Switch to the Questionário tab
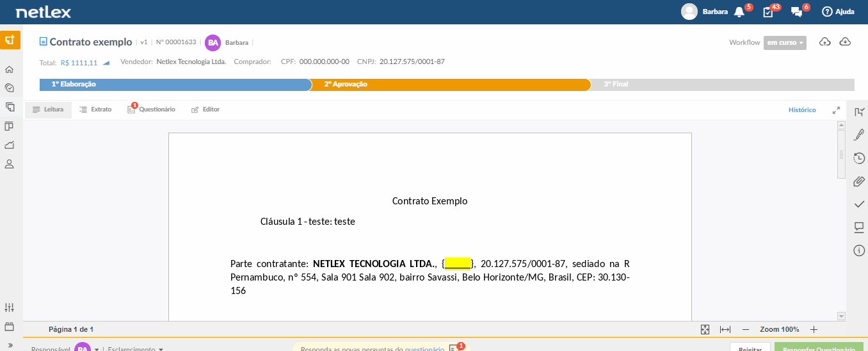 tap(151, 110)
